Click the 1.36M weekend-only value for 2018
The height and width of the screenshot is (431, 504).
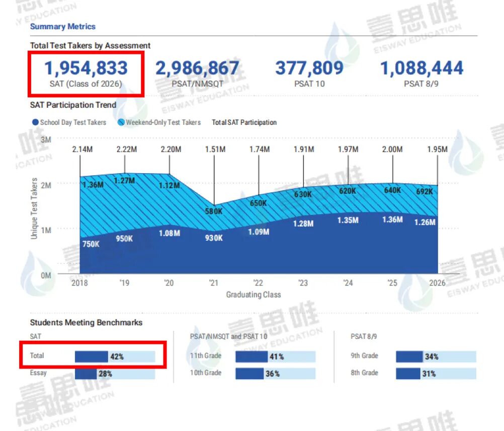[93, 185]
